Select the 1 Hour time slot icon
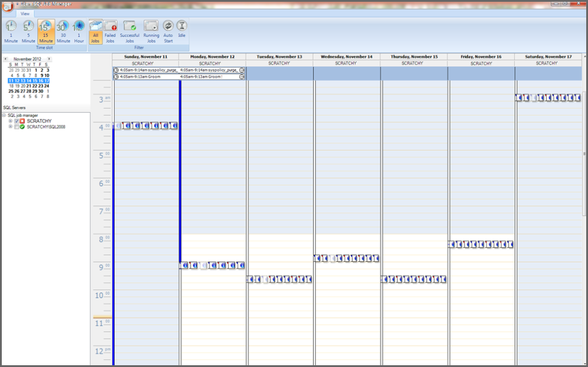588x367 pixels. pos(78,29)
